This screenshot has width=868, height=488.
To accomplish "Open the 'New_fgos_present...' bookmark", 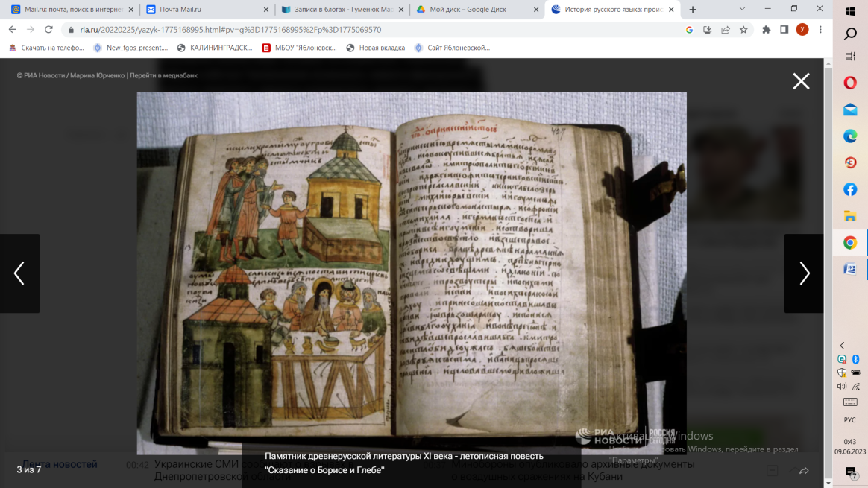I will (x=130, y=48).
